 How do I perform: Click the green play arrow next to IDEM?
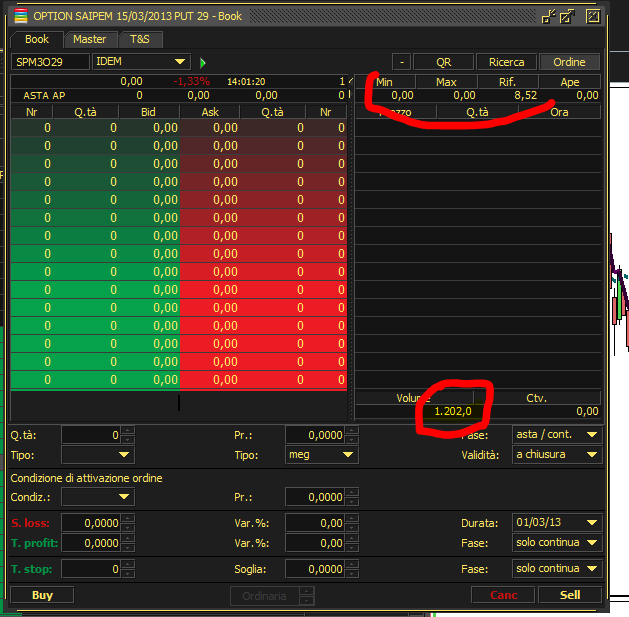tap(203, 63)
